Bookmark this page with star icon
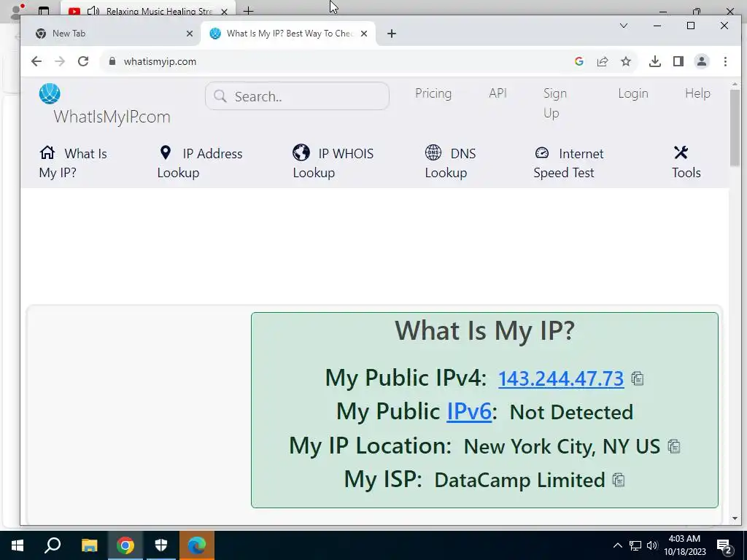Viewport: 747px width, 560px height. [625, 61]
